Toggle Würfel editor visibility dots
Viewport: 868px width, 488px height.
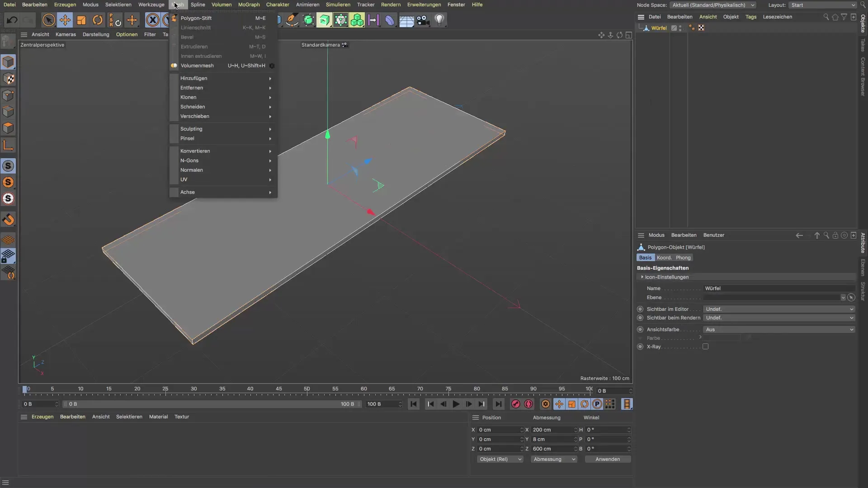coord(680,28)
